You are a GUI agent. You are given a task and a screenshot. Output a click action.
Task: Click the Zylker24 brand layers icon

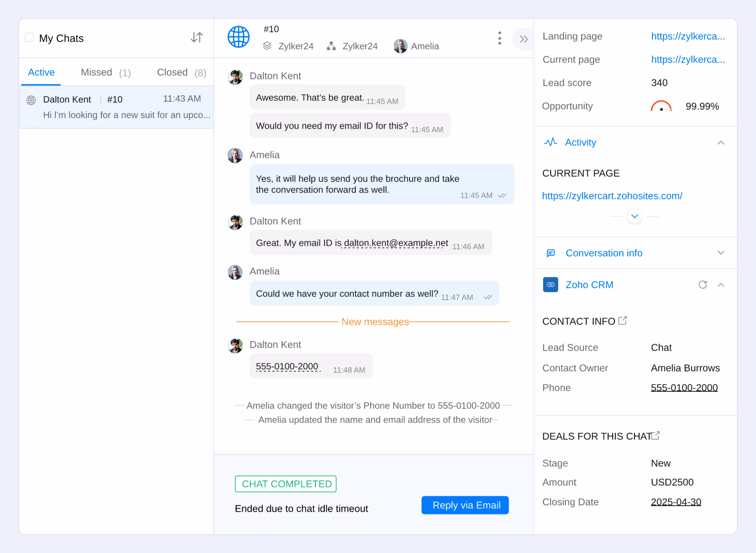[267, 46]
